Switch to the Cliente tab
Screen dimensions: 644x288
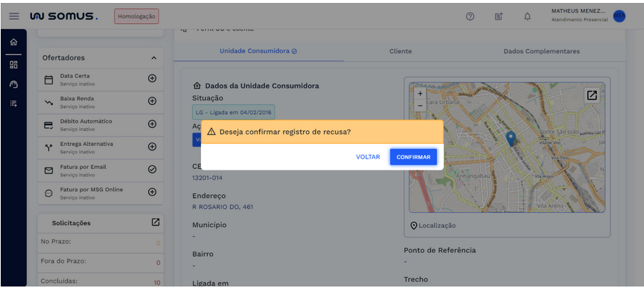401,51
